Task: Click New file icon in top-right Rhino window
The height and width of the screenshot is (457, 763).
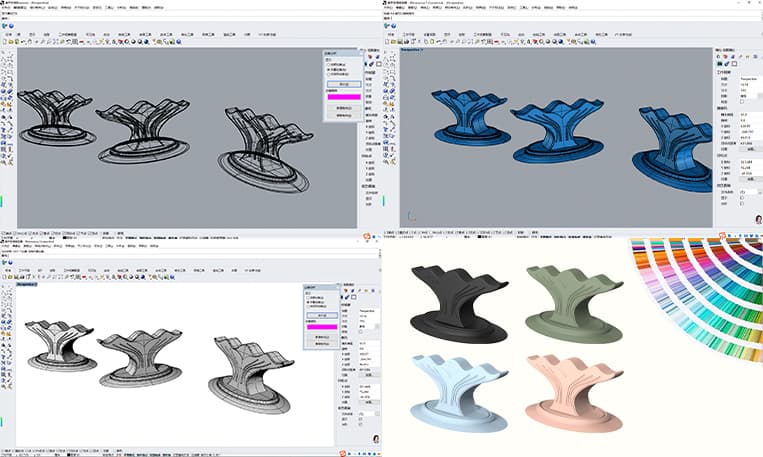Action: (387, 42)
